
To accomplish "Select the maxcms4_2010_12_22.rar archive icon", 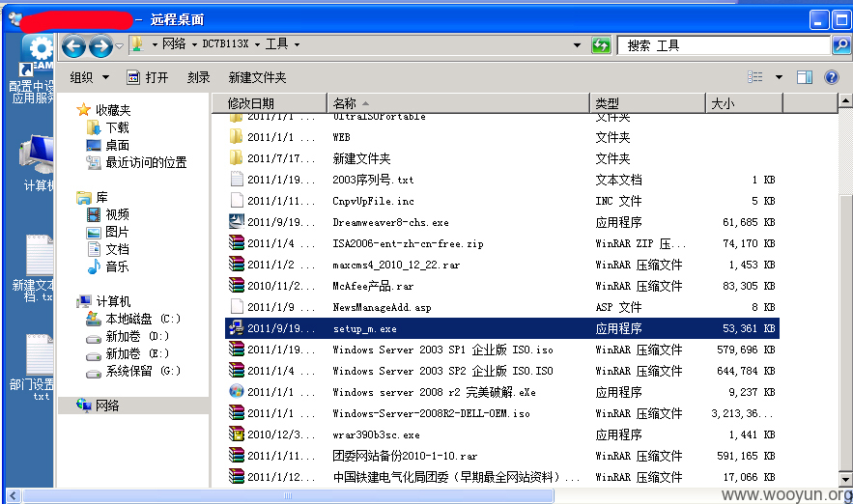I will (236, 265).
